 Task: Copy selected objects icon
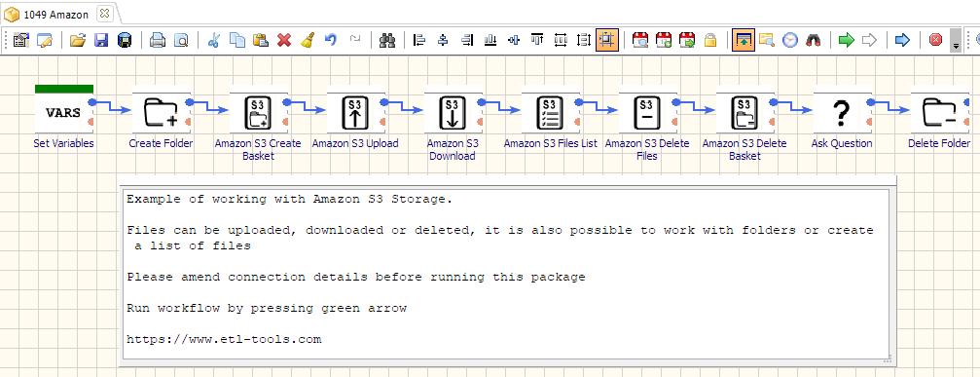pos(236,41)
